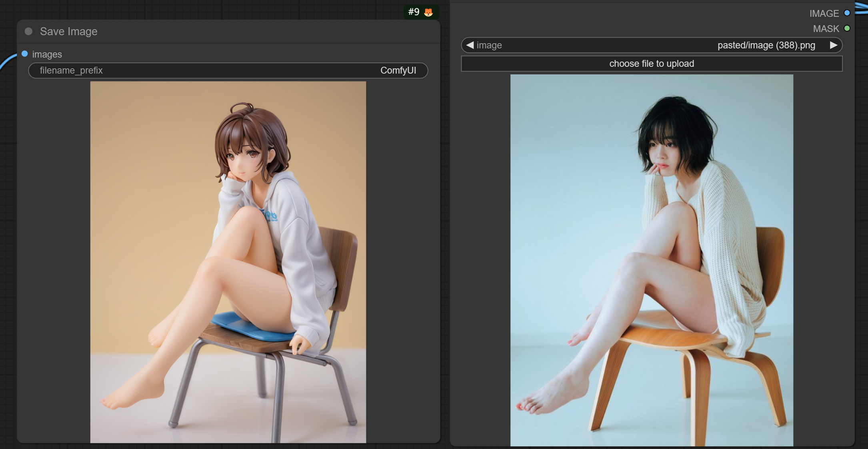Click the blue images input port dot
This screenshot has height=449, width=868.
pyautogui.click(x=25, y=54)
